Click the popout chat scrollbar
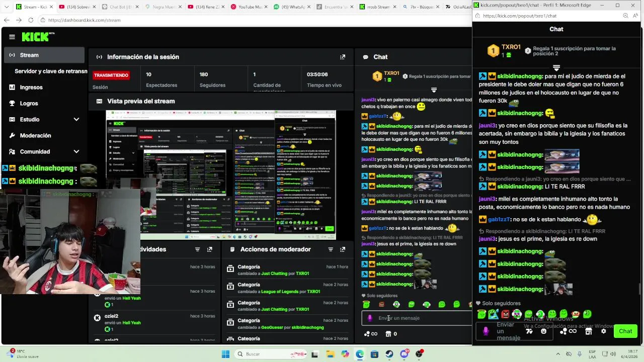The width and height of the screenshot is (644, 362). [x=640, y=289]
